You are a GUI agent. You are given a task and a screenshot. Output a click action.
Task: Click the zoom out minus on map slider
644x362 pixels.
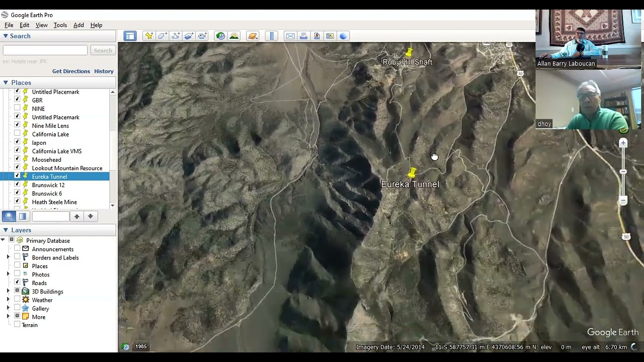pos(623,201)
